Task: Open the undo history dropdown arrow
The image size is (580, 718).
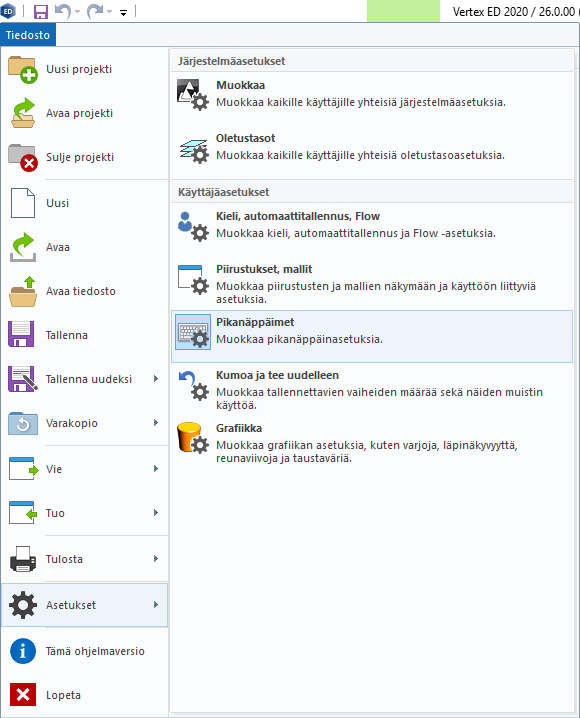Action: pyautogui.click(x=77, y=12)
